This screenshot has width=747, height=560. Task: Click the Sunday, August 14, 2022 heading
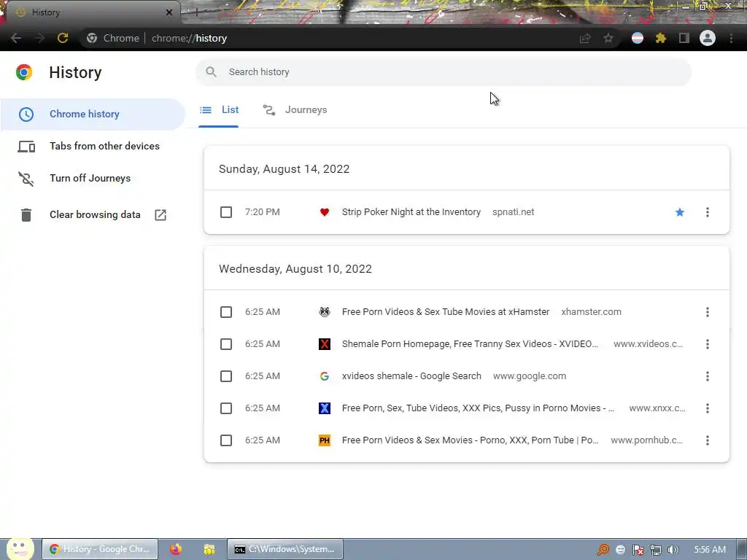(284, 169)
